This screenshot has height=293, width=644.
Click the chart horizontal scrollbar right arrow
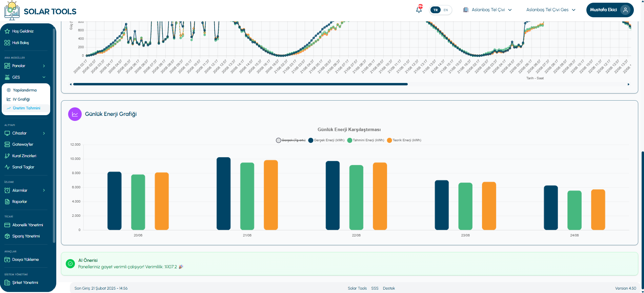tap(628, 84)
